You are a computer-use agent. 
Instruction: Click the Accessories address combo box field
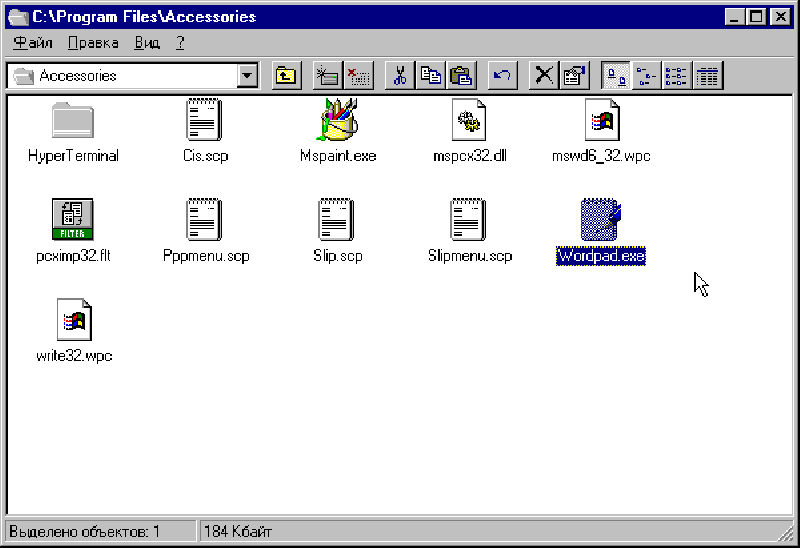(x=133, y=76)
